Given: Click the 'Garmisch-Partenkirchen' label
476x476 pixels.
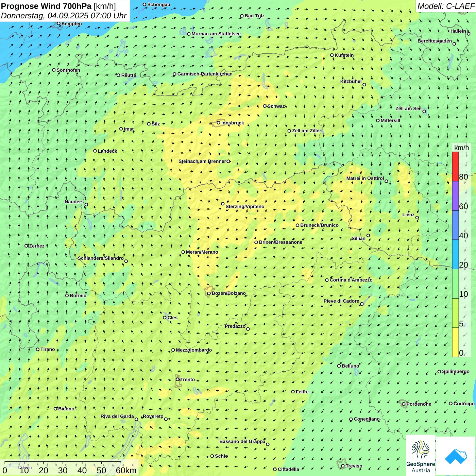Looking at the screenshot, I should point(205,74).
